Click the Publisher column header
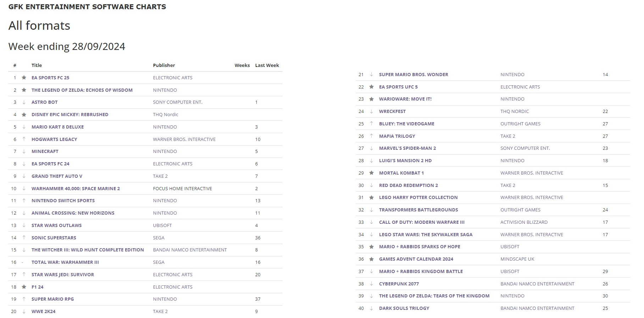This screenshot has height=318, width=644. click(x=164, y=65)
